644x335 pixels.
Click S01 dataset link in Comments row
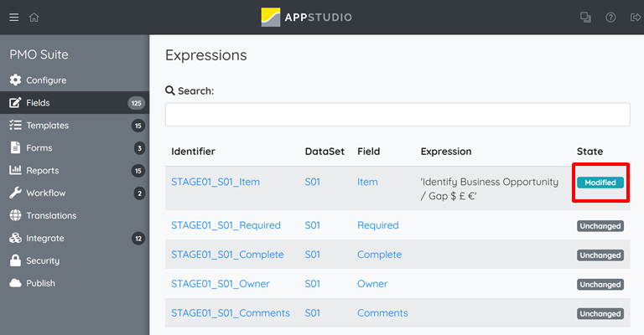pos(312,313)
